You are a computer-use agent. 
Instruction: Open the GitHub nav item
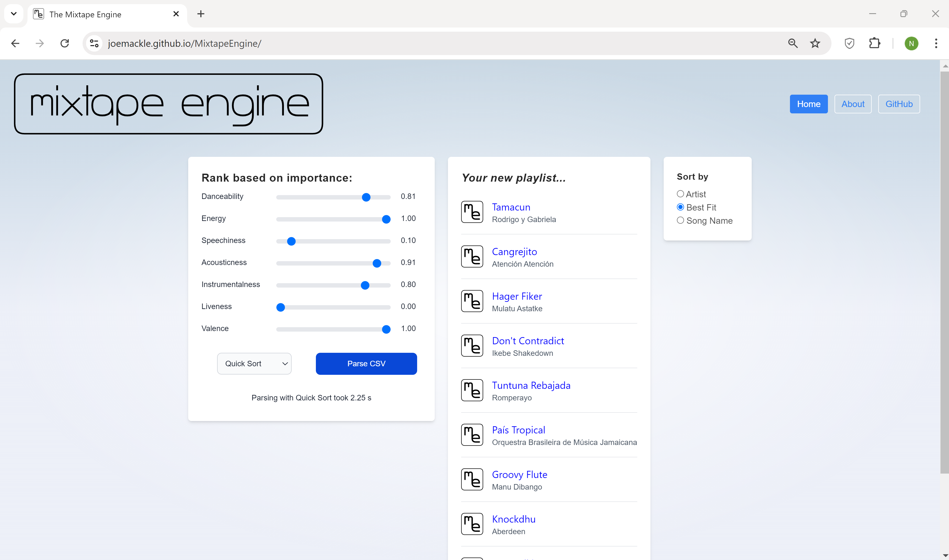point(899,104)
